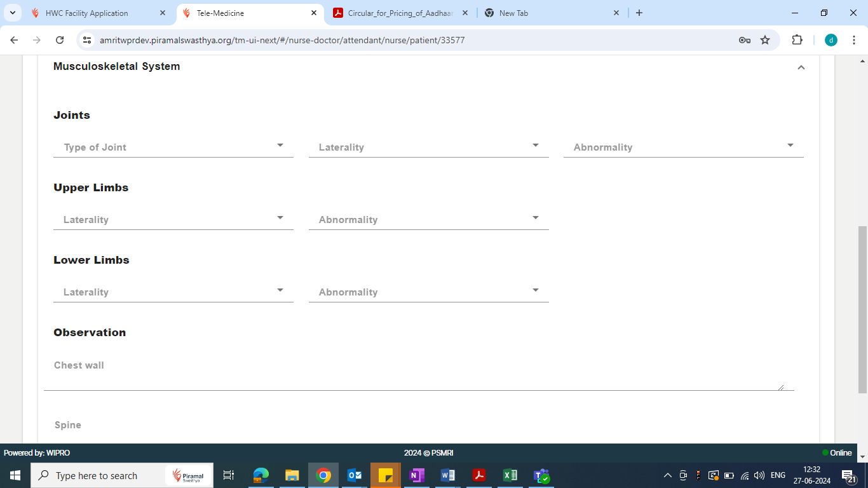The height and width of the screenshot is (488, 868).
Task: Open the Type of Joint dropdown
Action: coord(173,147)
